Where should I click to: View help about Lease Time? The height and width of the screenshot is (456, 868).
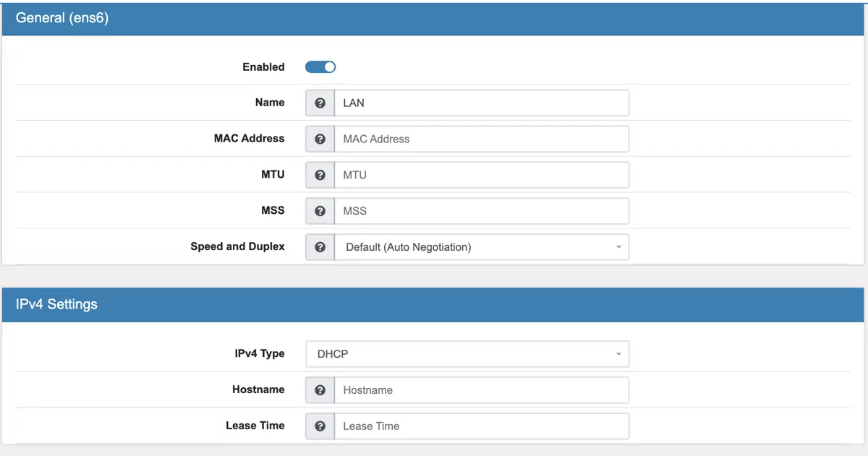[319, 426]
